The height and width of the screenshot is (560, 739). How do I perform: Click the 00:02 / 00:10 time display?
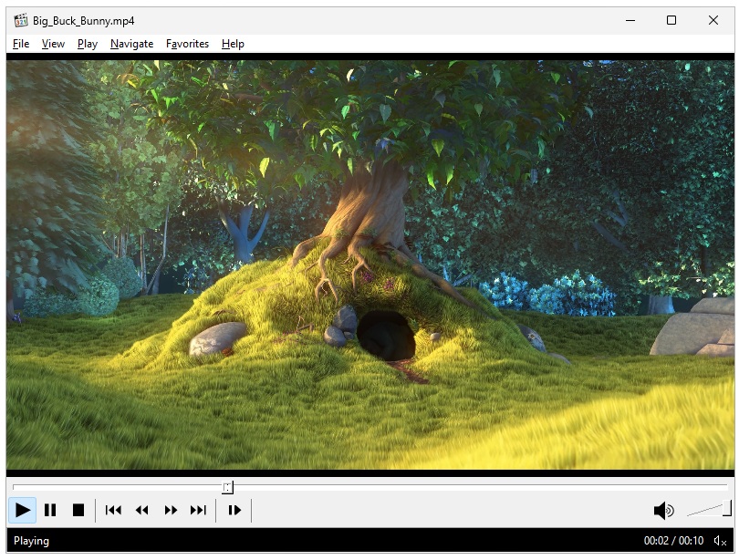(673, 541)
